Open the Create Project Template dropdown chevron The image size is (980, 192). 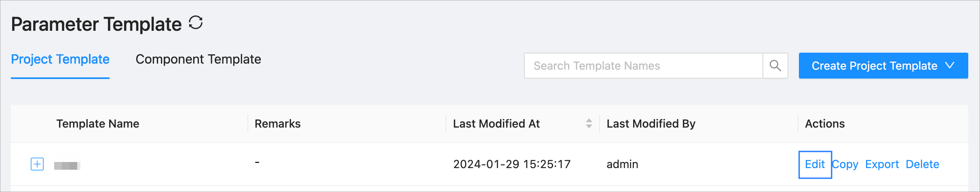(950, 66)
